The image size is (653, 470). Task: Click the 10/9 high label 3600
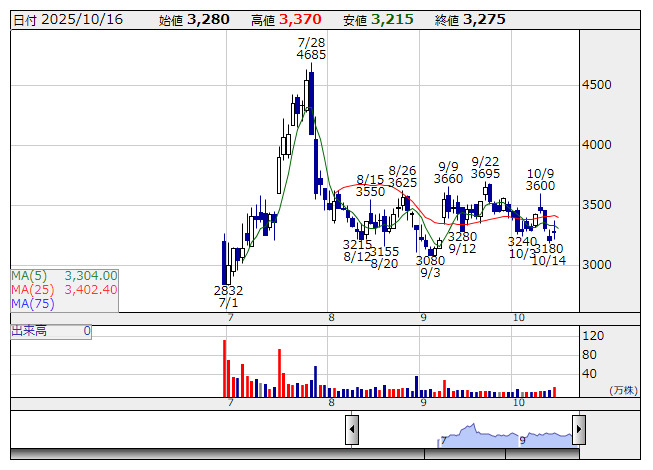(x=540, y=186)
